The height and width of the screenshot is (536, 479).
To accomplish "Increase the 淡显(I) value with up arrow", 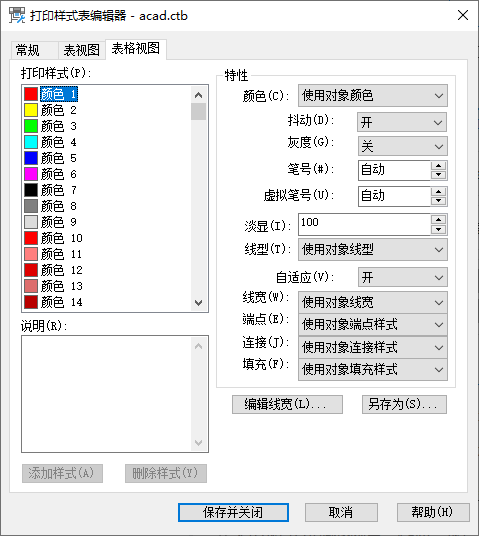I will [x=439, y=220].
